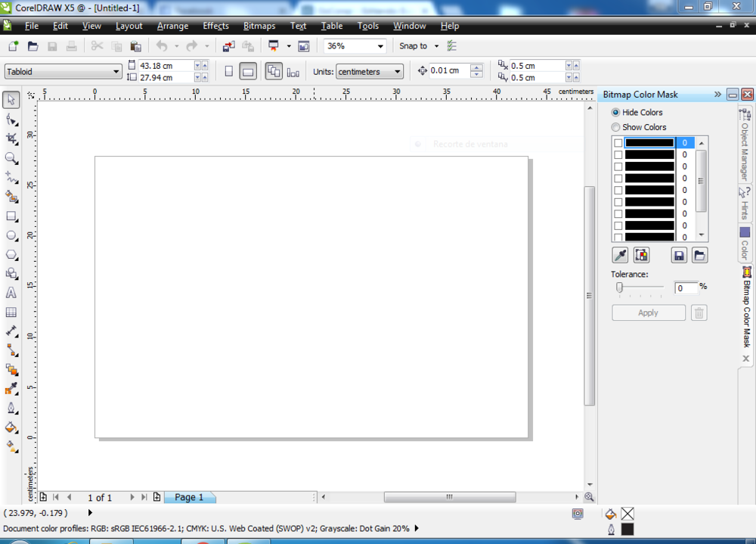Image resolution: width=756 pixels, height=544 pixels.
Task: Select the Pick tool in the toolbox
Action: (11, 100)
